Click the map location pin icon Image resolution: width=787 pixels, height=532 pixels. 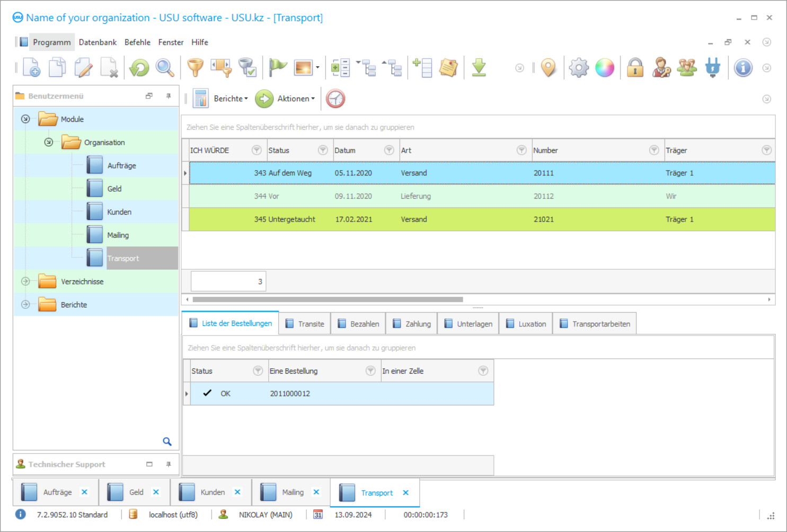click(x=549, y=68)
